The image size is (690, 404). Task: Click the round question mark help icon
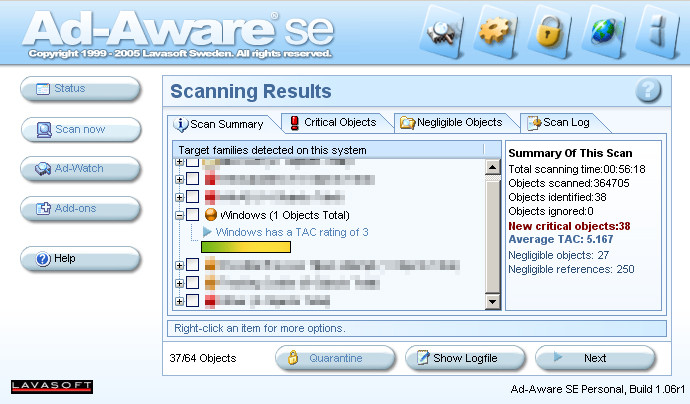tap(648, 90)
